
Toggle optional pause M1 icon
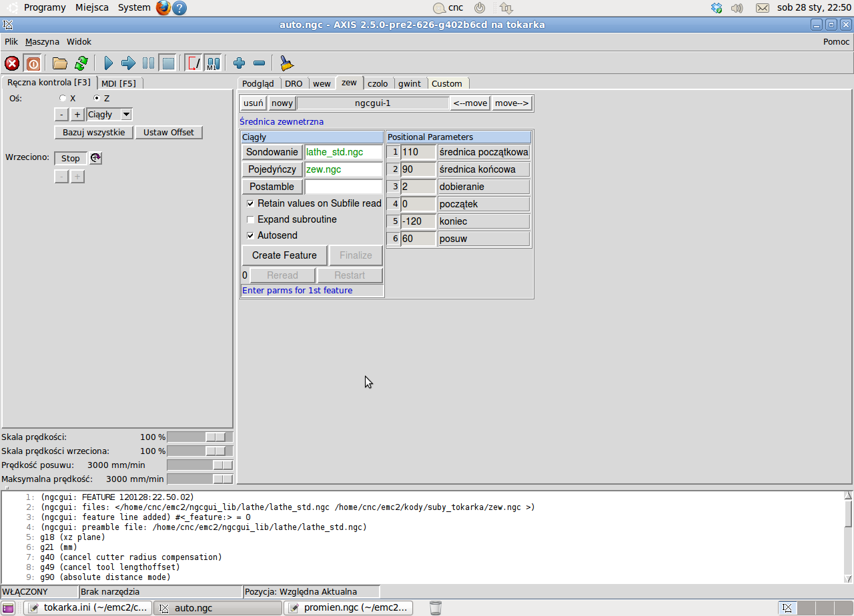coord(213,63)
